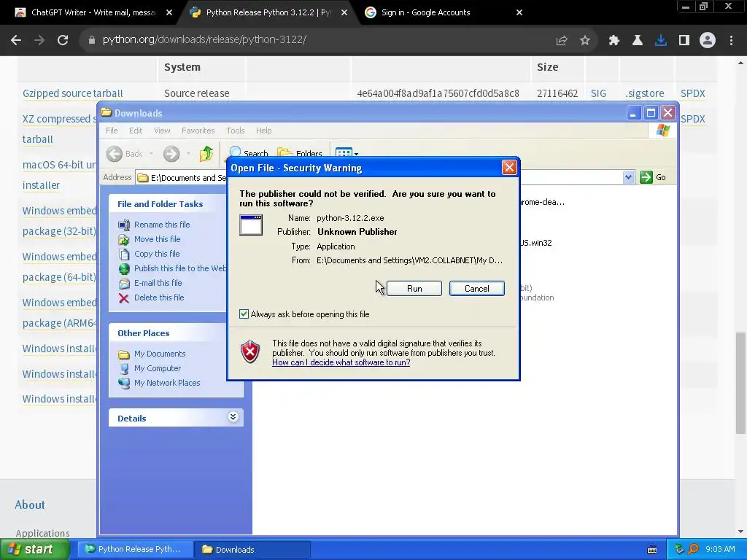The height and width of the screenshot is (560, 747).
Task: Cancel the Open File security warning
Action: 476,289
